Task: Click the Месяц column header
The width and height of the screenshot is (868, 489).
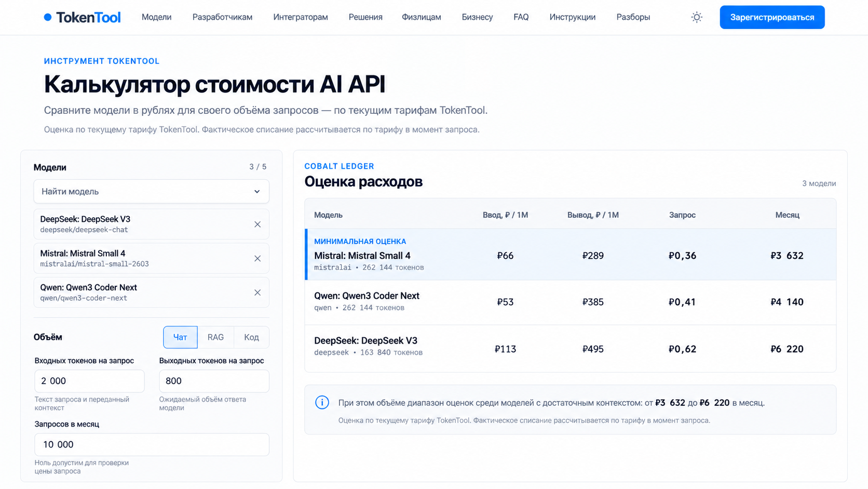Action: click(x=787, y=215)
